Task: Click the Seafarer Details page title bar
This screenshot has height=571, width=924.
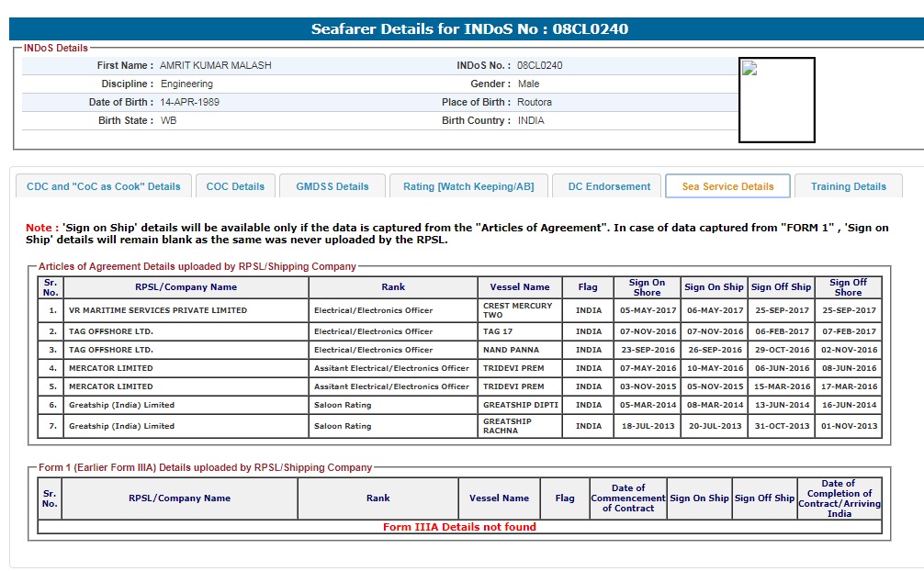Action: pos(468,29)
